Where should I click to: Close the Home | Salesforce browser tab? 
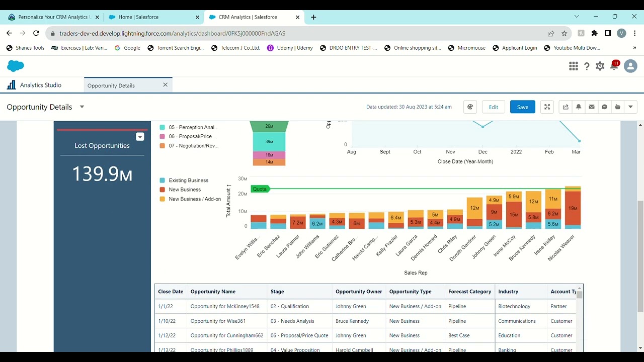tap(197, 17)
